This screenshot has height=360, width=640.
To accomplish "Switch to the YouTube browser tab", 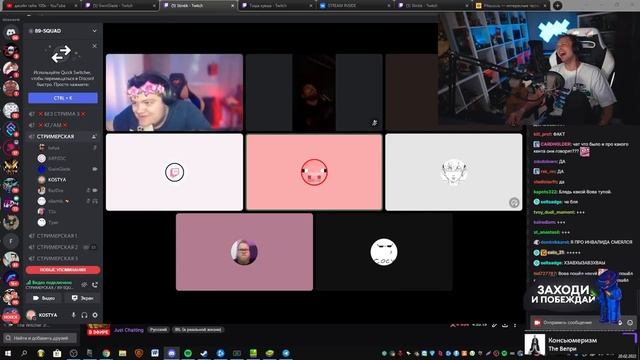I will [41, 6].
